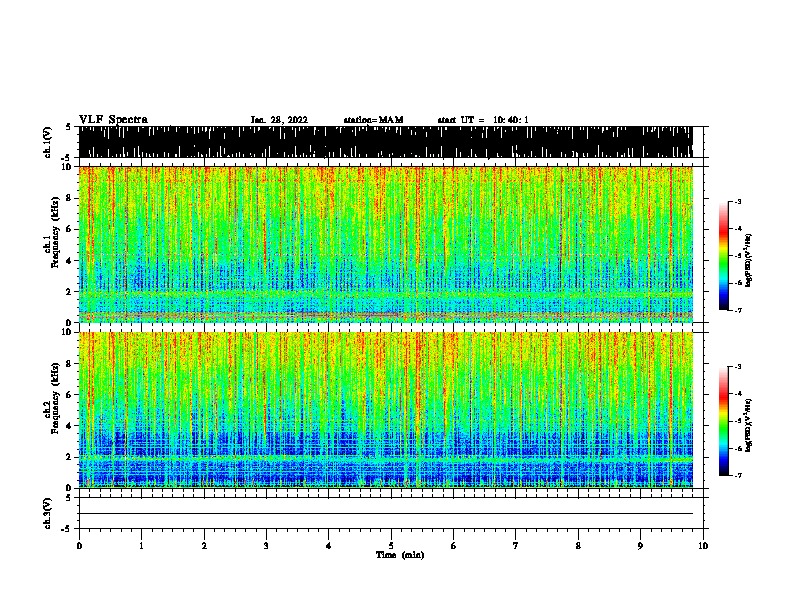Click the "4" kHz tick on ch.1 spectrogram

(x=69, y=261)
